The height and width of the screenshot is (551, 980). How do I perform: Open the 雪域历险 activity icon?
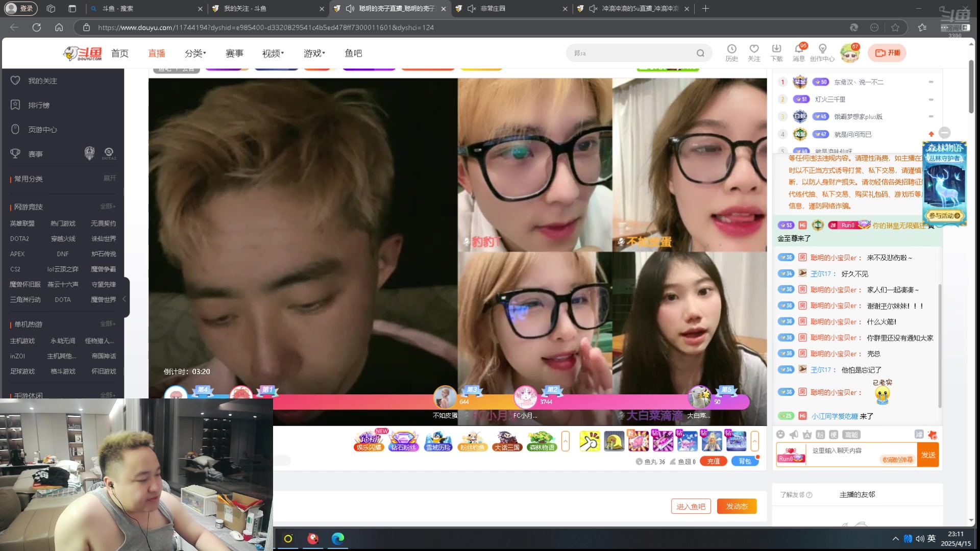(x=438, y=441)
